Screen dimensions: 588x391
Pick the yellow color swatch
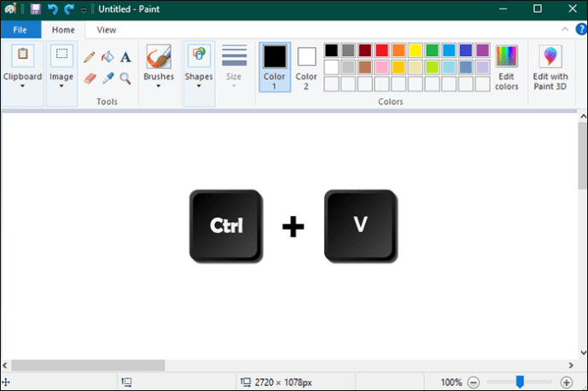[x=416, y=50]
